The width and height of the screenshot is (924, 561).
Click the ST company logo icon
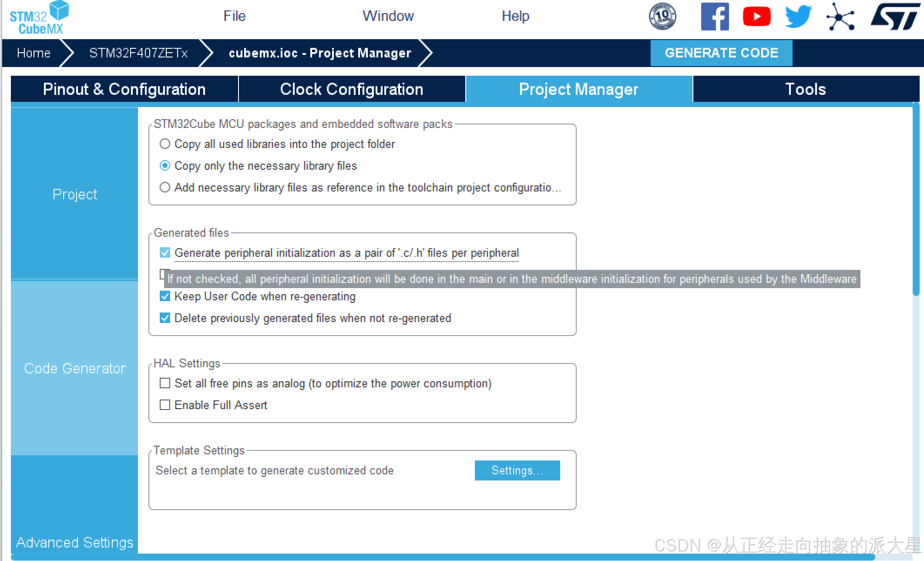(x=895, y=17)
